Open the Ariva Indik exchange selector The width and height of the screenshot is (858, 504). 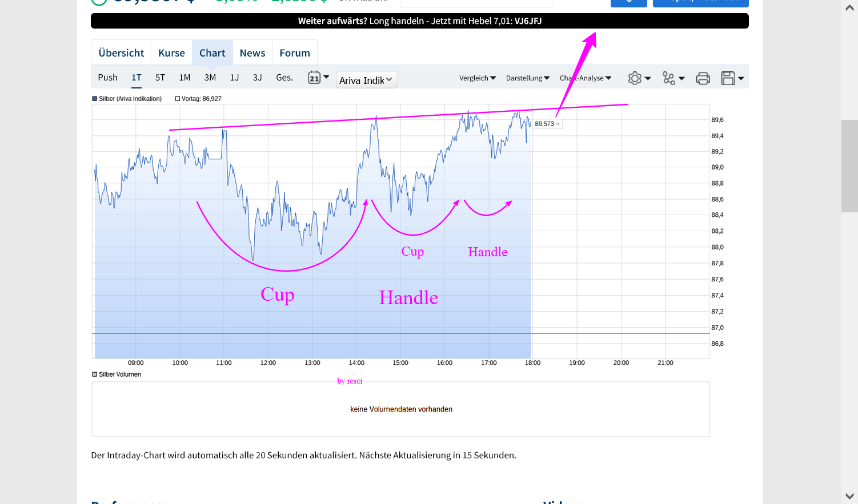(366, 80)
